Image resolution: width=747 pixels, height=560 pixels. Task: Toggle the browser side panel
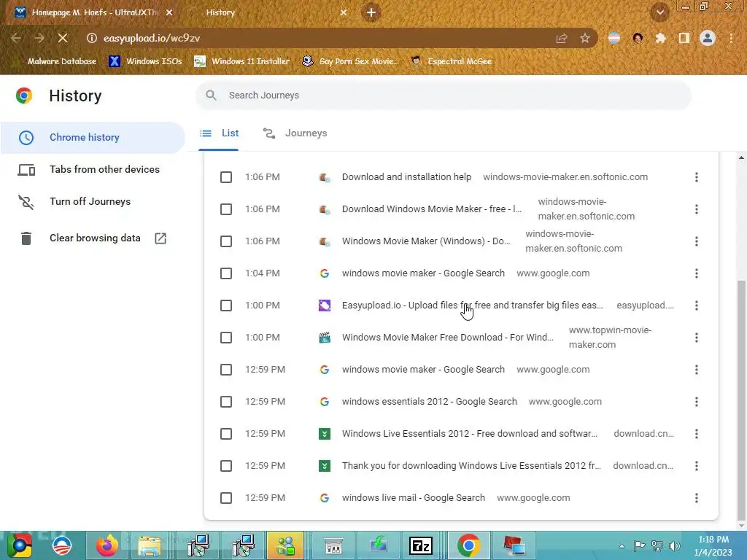tap(684, 38)
